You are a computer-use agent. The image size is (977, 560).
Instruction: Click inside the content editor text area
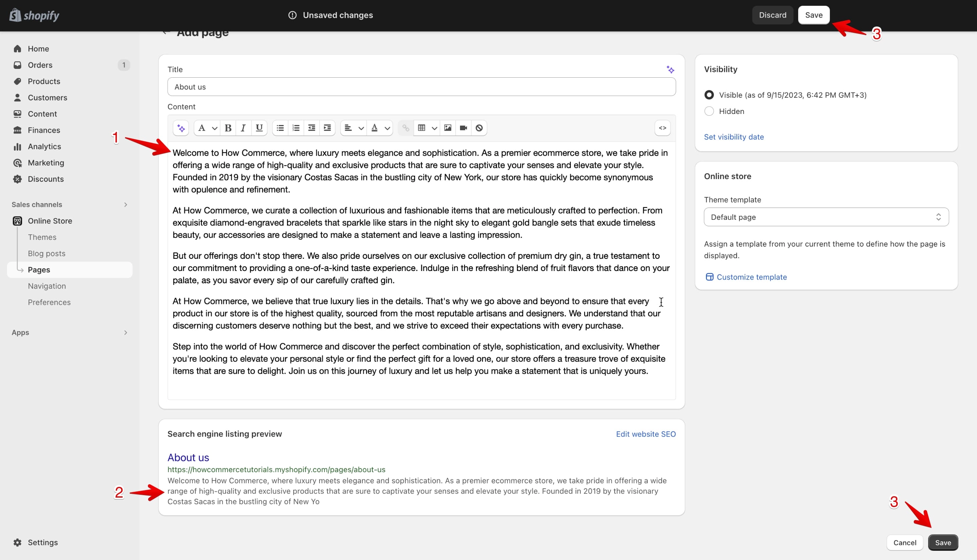[421, 270]
